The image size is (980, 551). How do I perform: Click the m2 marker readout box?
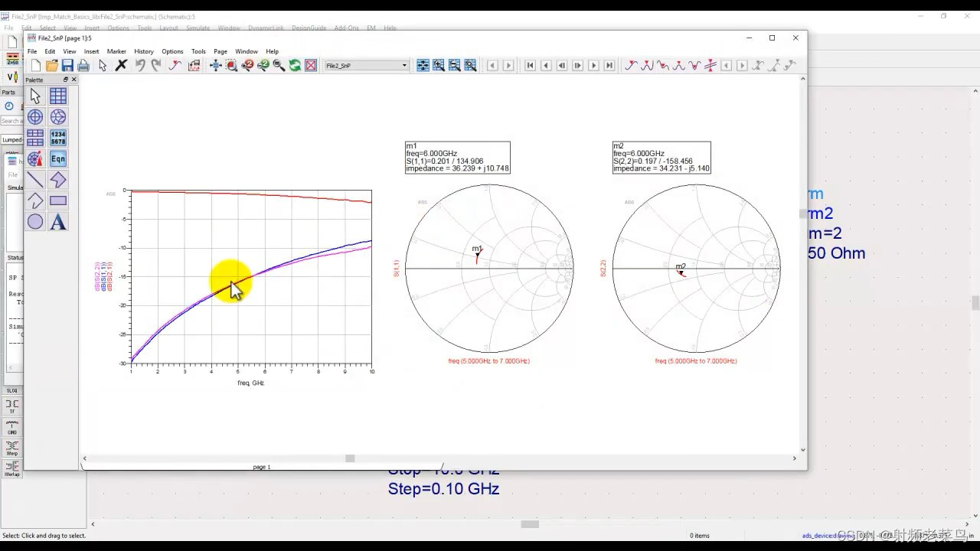661,157
